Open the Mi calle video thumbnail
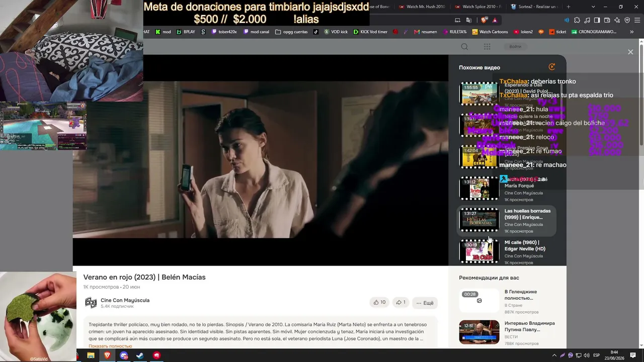This screenshot has width=644, height=362. click(479, 251)
